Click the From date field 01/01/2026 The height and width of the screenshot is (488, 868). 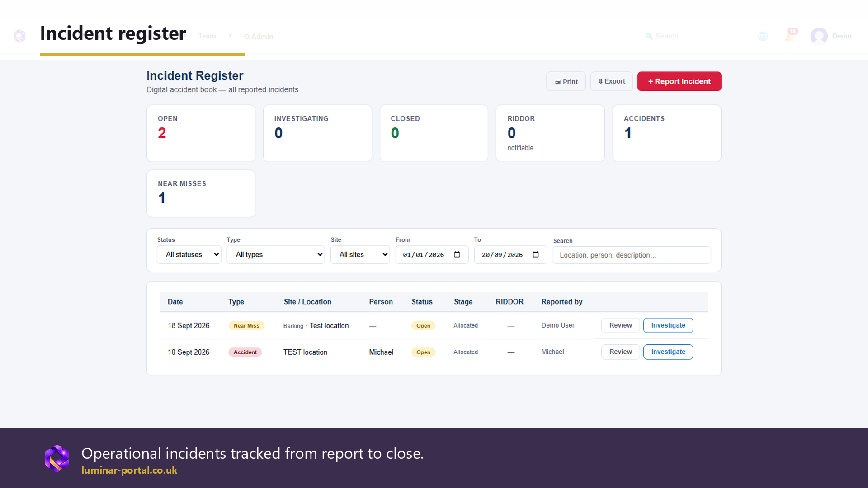coord(432,254)
